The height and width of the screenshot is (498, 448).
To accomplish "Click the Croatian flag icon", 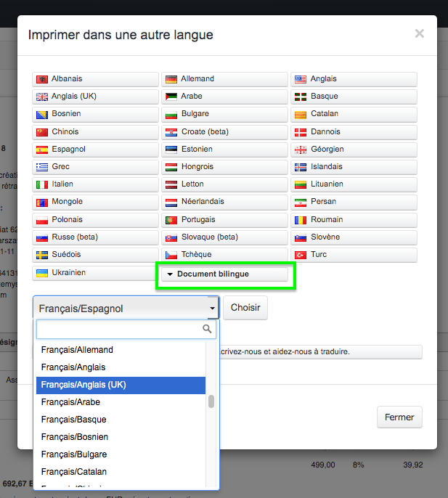I will (x=171, y=132).
